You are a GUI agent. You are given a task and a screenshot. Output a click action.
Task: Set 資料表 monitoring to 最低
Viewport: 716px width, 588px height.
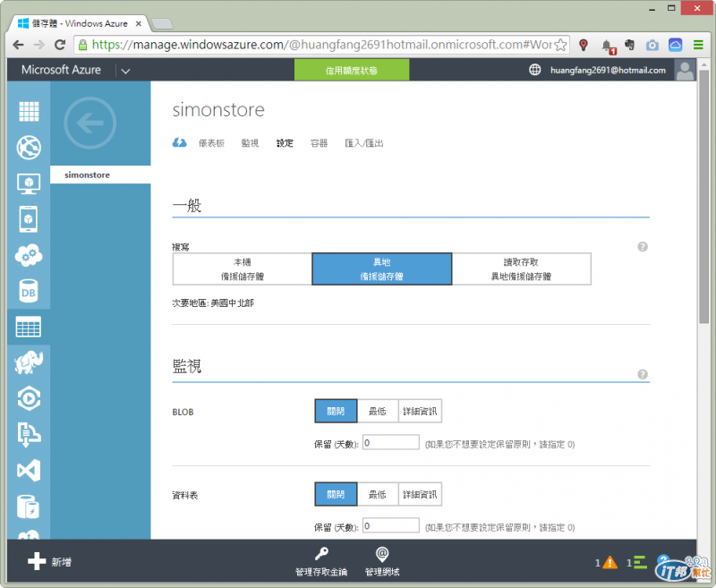tap(377, 494)
